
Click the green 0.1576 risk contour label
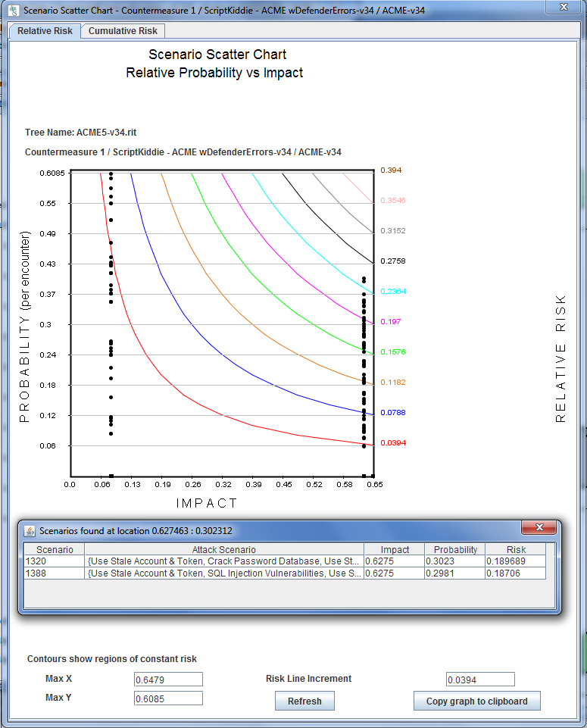pyautogui.click(x=393, y=352)
